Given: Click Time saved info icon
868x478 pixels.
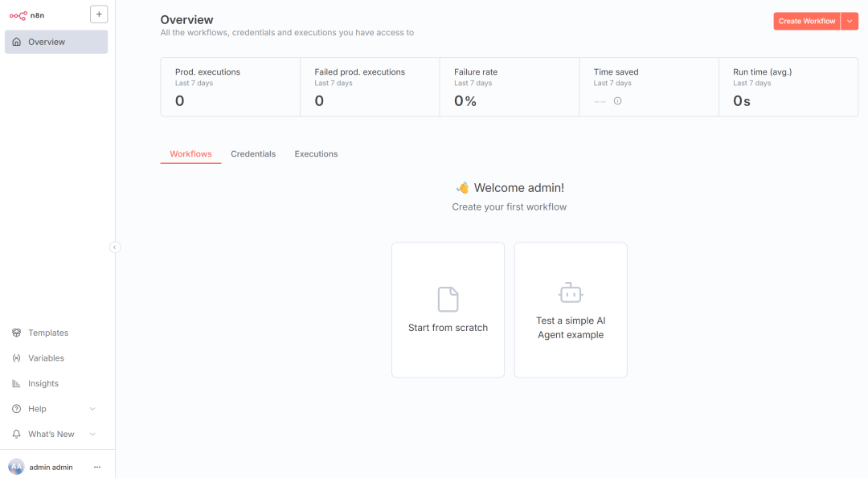Looking at the screenshot, I should click(x=618, y=101).
